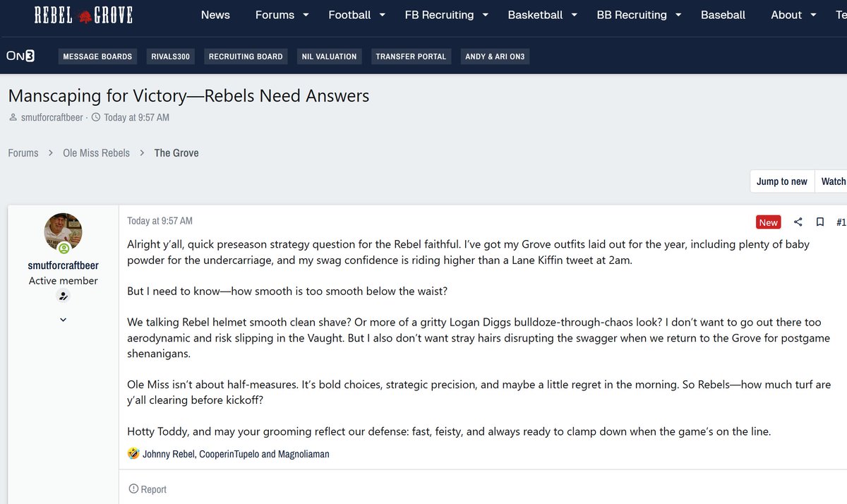Open the Transfer Portal
847x504 pixels.
coord(411,56)
